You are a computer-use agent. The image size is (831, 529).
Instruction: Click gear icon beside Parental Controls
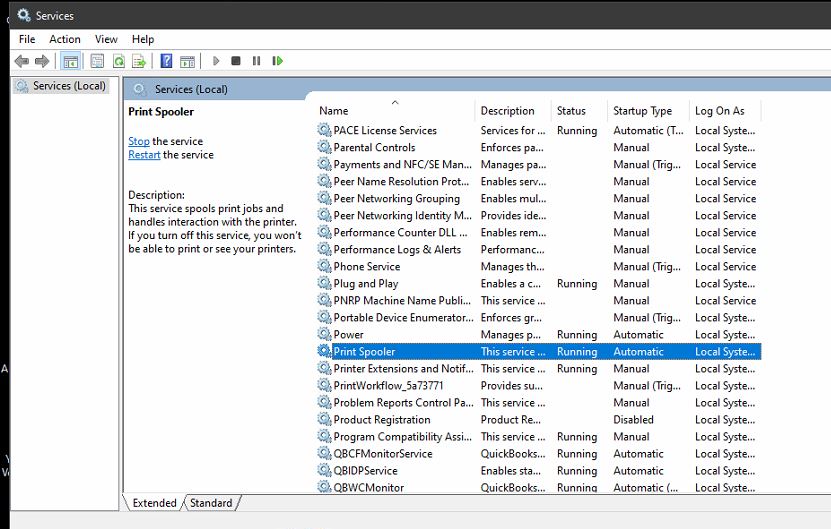point(324,147)
